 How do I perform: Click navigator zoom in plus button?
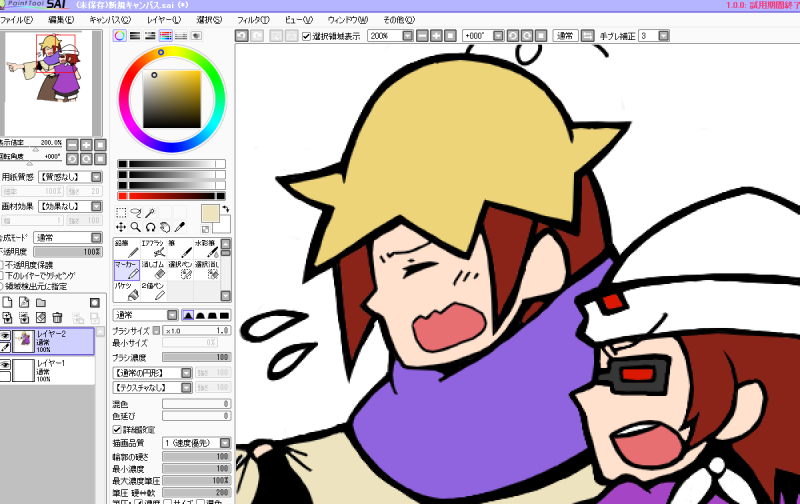(x=86, y=145)
